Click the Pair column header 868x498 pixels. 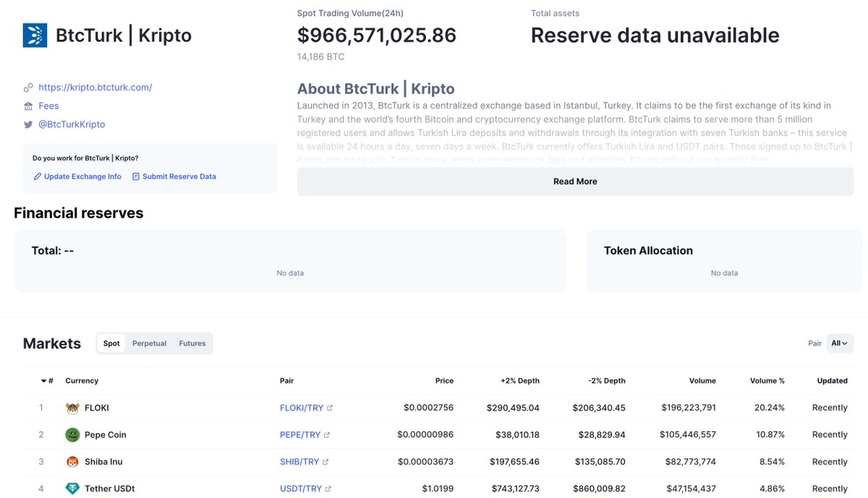coord(287,381)
